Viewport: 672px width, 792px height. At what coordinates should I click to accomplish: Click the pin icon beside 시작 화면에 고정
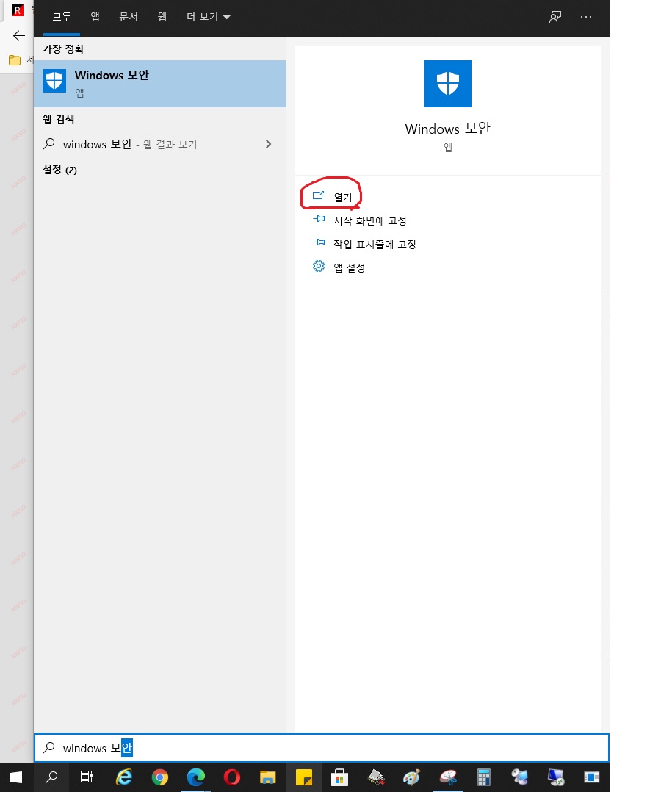tap(319, 219)
